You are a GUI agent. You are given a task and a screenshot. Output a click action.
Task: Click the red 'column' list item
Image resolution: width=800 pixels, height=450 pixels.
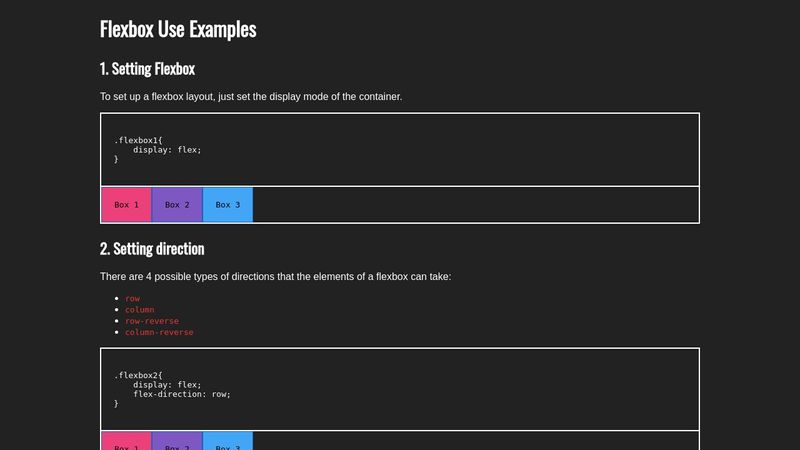point(139,310)
